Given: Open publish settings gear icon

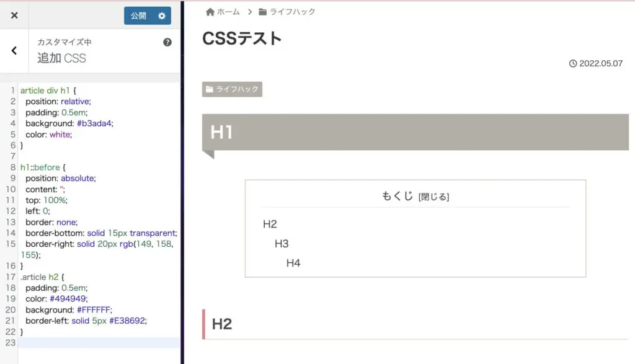Looking at the screenshot, I should tap(162, 16).
